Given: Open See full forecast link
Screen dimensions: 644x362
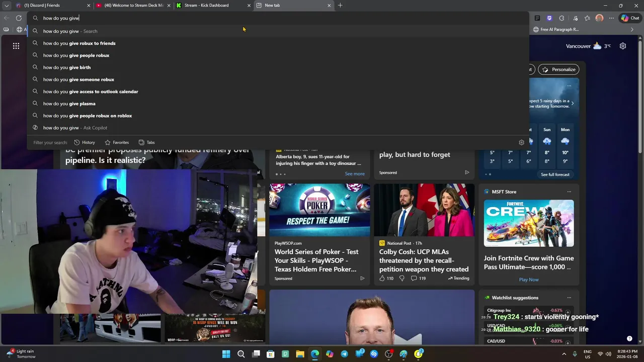Looking at the screenshot, I should (x=555, y=174).
